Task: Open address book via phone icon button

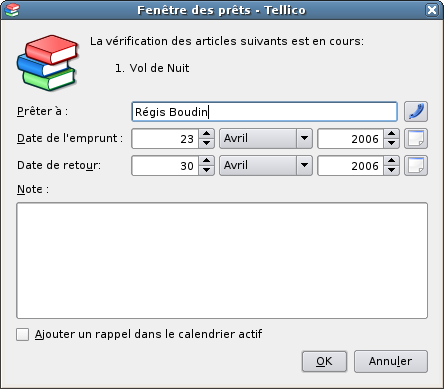Action: [416, 112]
